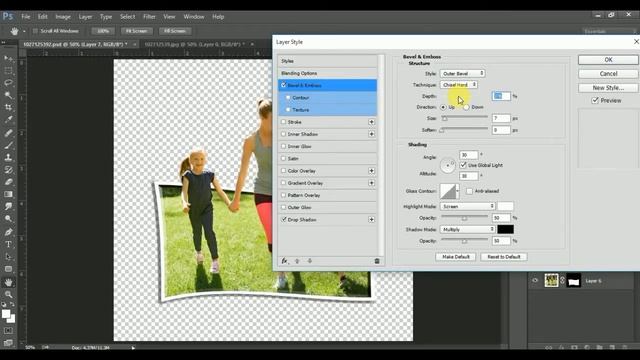The height and width of the screenshot is (360, 640).
Task: Click the Depth percentage input field
Action: [x=501, y=96]
